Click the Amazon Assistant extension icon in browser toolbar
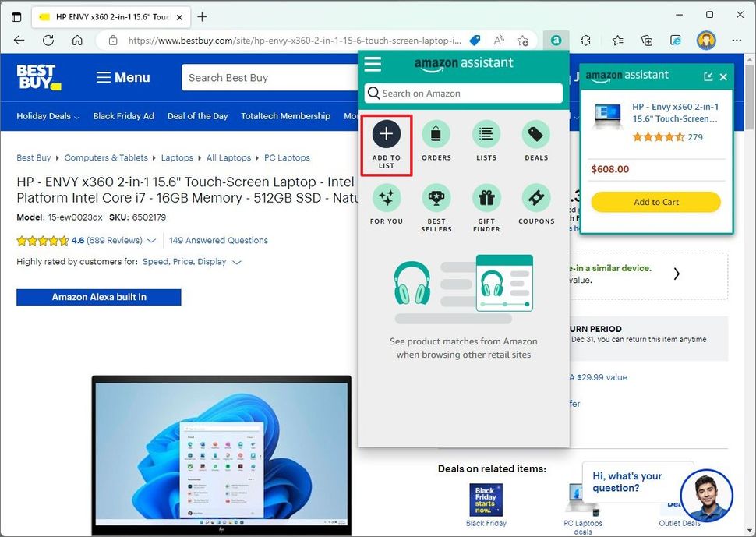This screenshot has height=537, width=756. [x=555, y=40]
